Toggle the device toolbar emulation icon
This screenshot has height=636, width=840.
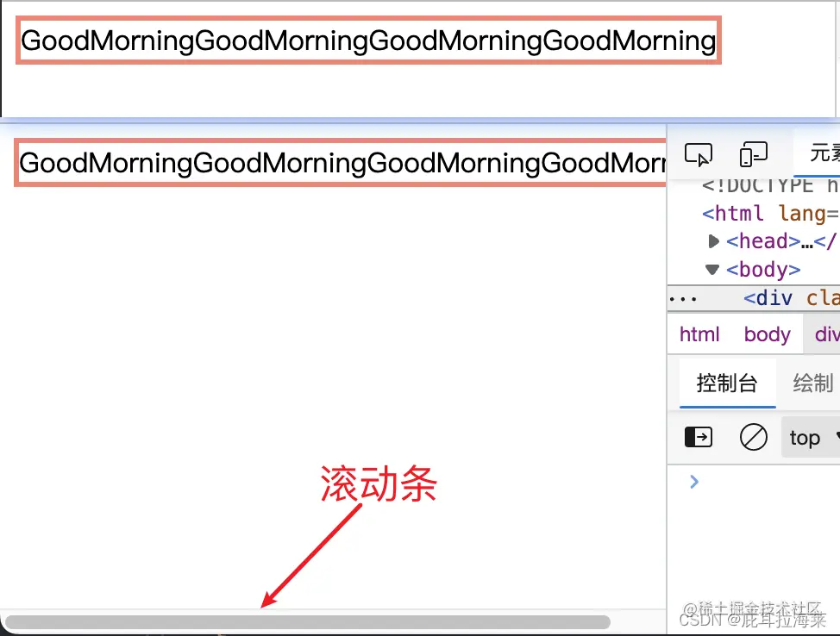coord(753,153)
